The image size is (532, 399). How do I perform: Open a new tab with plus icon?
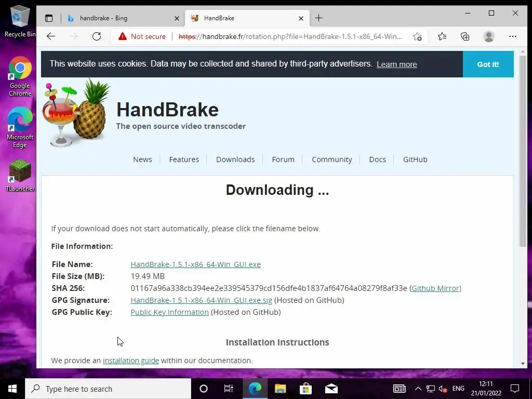pos(318,18)
